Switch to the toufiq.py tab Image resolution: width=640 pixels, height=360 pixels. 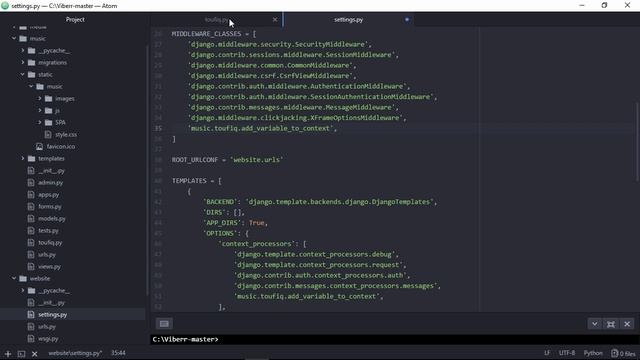tap(216, 20)
